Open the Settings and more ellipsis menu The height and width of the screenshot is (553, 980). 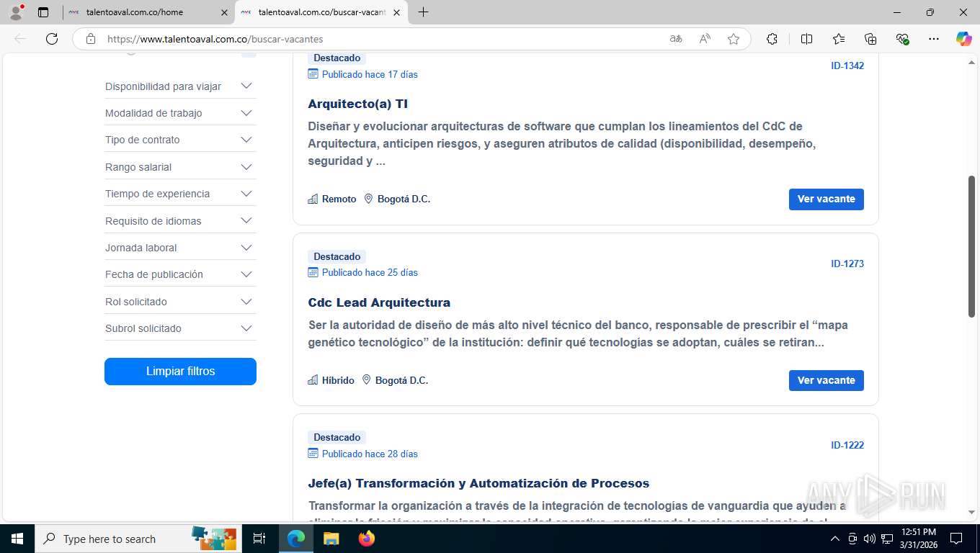click(x=934, y=39)
